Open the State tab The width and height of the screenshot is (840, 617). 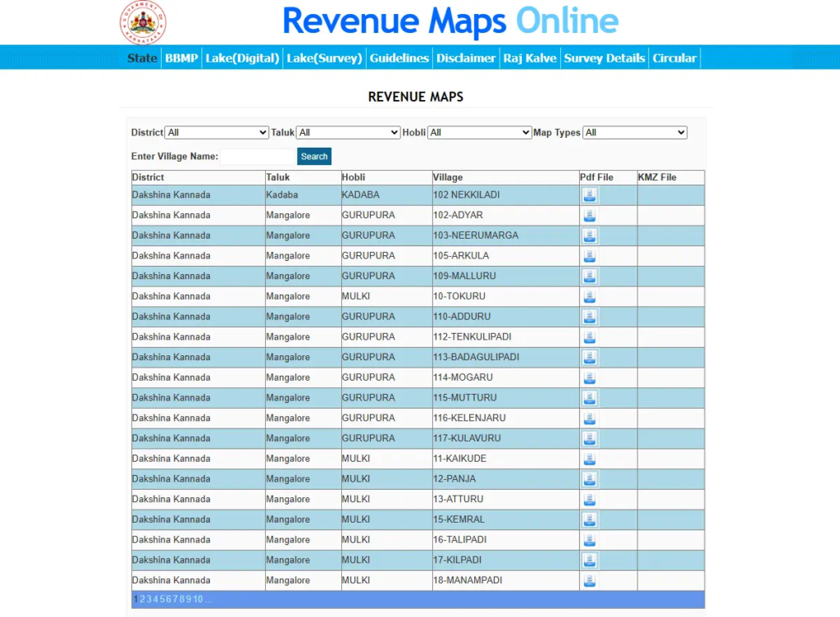(x=142, y=57)
